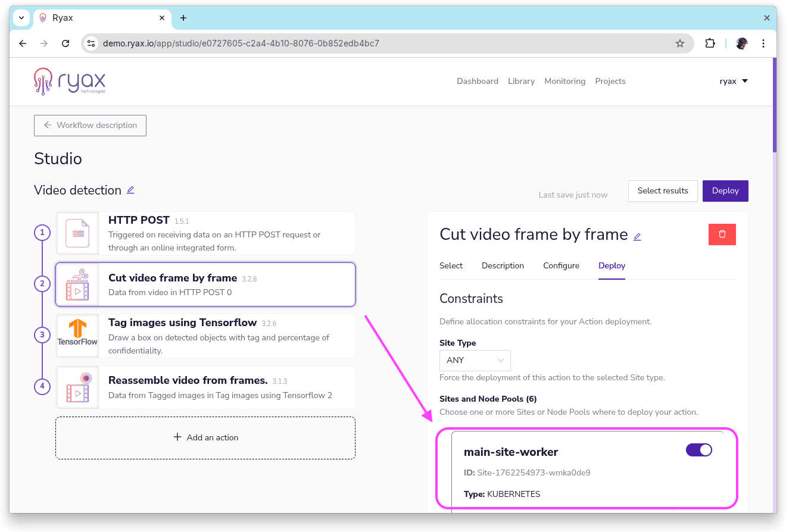786x532 pixels.
Task: Switch to the Configure tab
Action: (561, 265)
